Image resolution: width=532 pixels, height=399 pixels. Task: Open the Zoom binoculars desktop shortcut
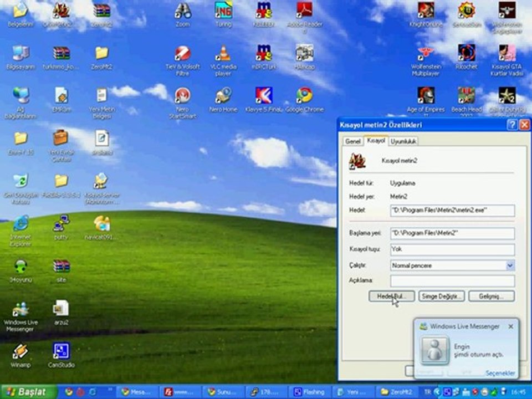click(x=183, y=11)
